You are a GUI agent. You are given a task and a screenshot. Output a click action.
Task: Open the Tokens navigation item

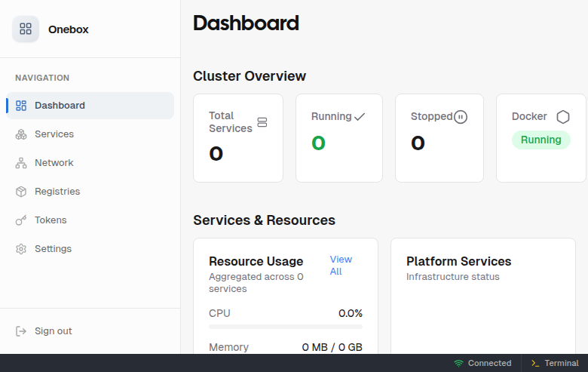(51, 220)
